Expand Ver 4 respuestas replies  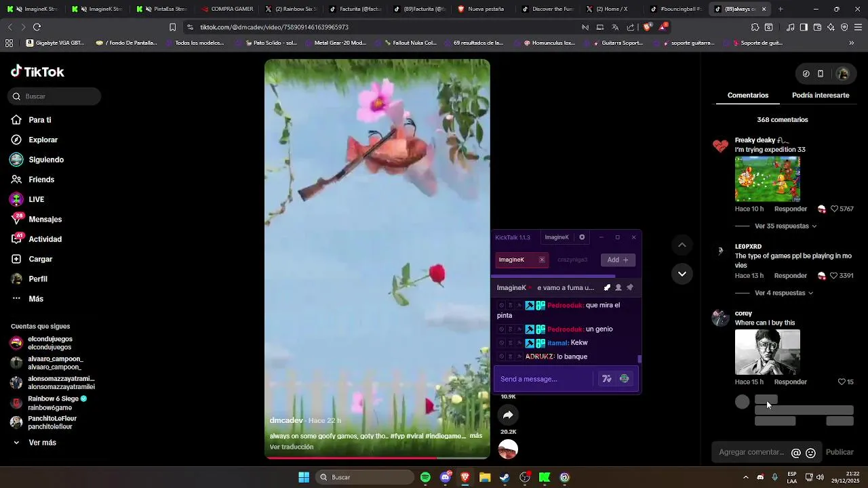point(783,293)
